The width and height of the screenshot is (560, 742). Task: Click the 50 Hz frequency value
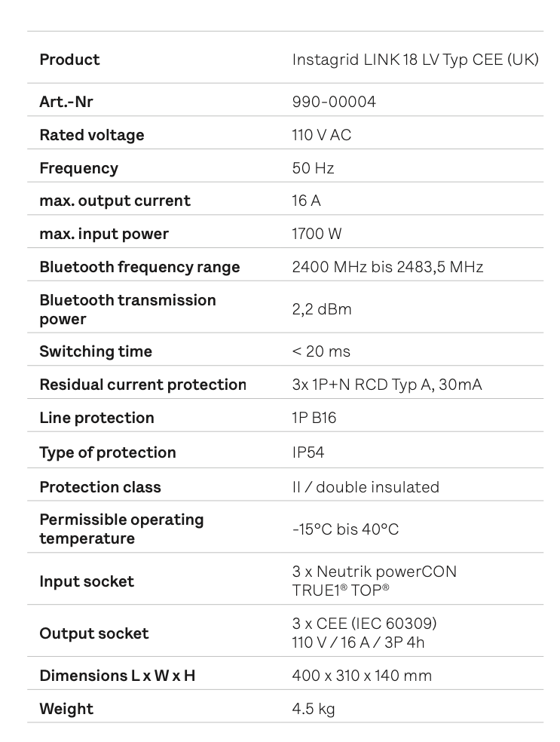tap(313, 168)
